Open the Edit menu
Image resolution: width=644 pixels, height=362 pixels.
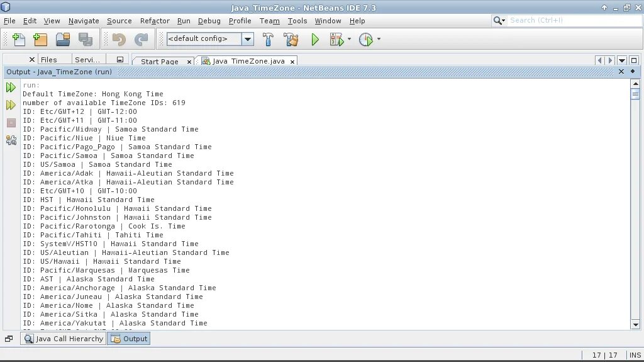pos(30,21)
